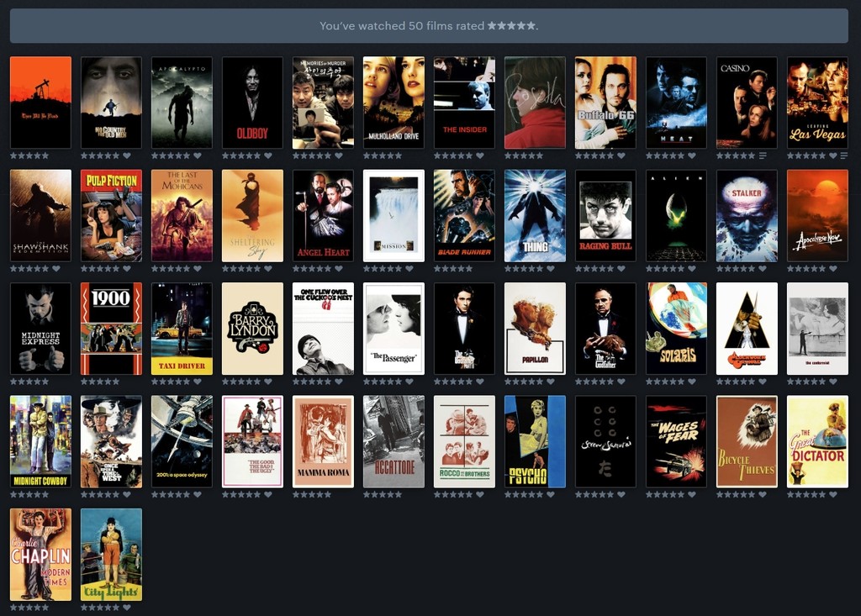
Task: Open The Godfather poster
Action: [605, 329]
